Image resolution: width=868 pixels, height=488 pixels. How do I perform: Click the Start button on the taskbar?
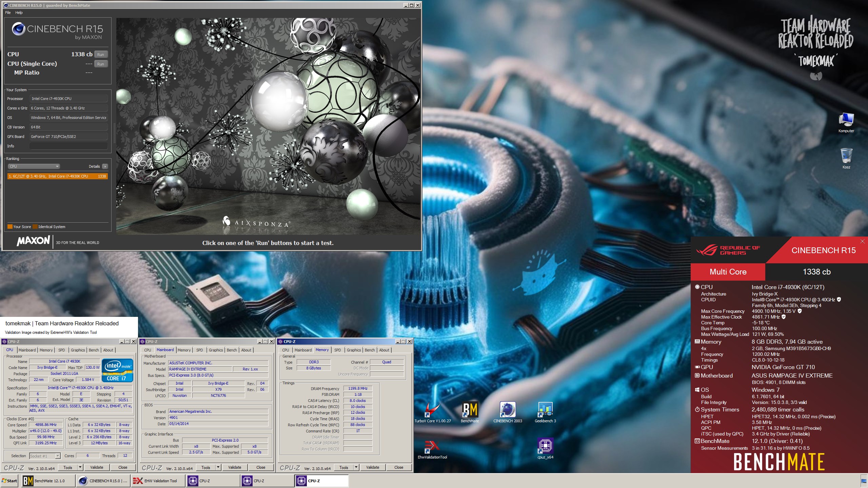[x=9, y=481]
